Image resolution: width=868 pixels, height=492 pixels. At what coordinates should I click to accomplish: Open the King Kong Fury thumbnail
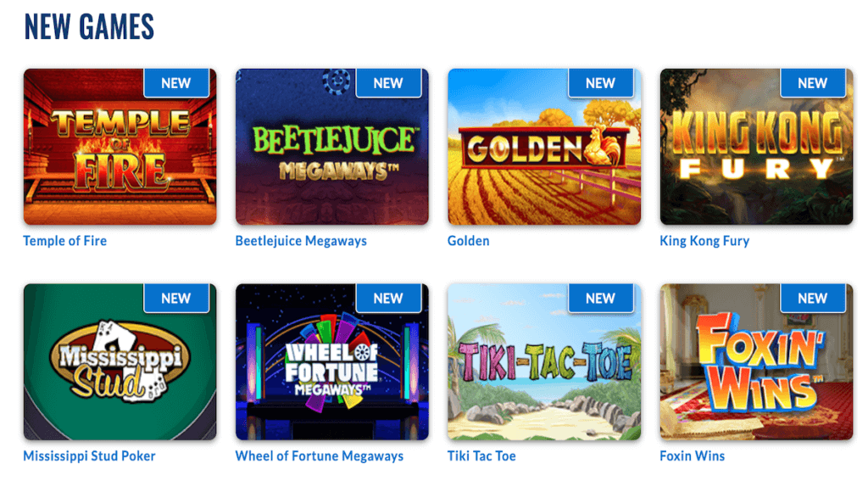point(756,147)
